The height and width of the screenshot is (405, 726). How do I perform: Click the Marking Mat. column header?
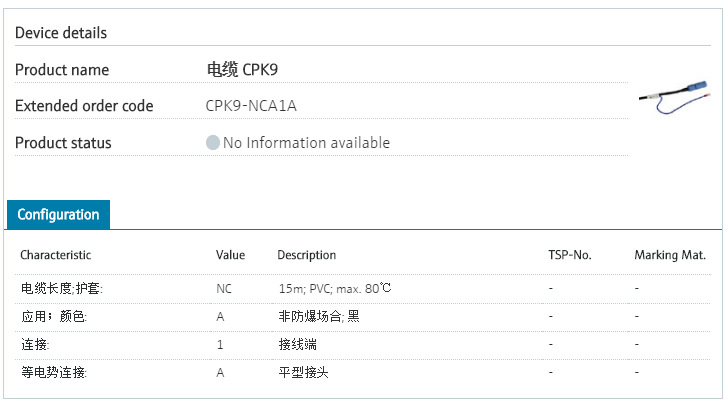(670, 255)
